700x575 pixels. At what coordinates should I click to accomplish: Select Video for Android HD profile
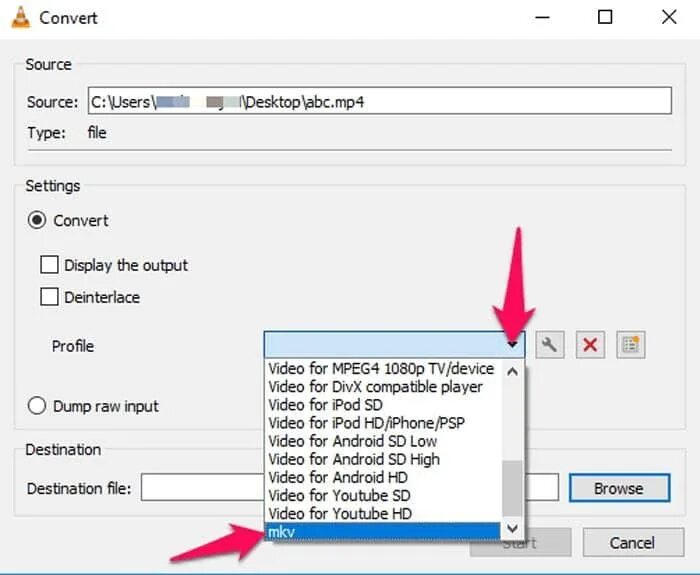coord(382,477)
